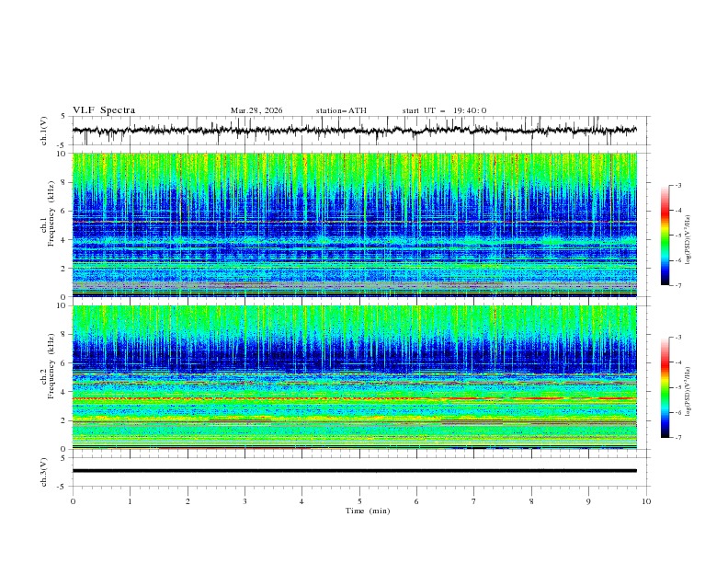Click the '-3' value on ch.2 colorbar
The width and height of the screenshot is (728, 563).
pyautogui.click(x=678, y=338)
